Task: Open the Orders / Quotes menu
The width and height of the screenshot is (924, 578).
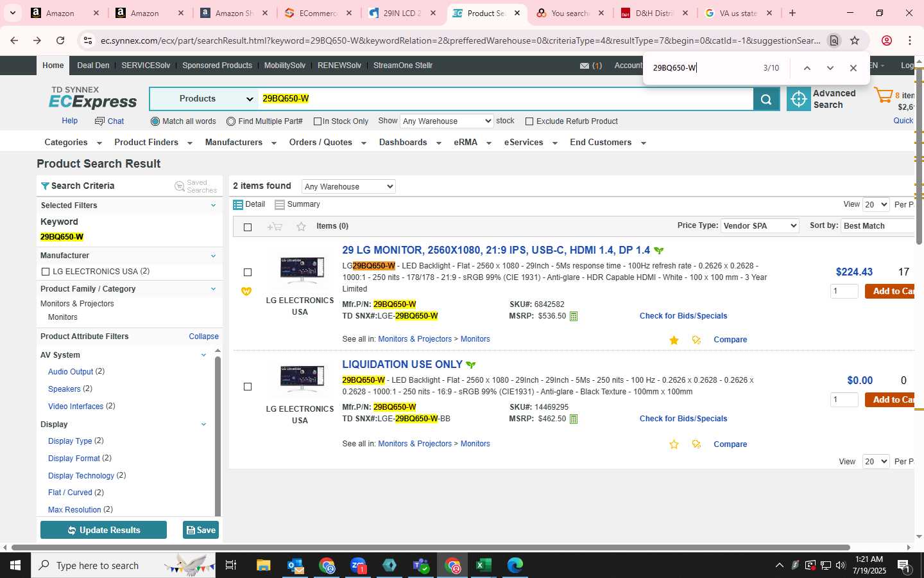Action: tap(327, 143)
